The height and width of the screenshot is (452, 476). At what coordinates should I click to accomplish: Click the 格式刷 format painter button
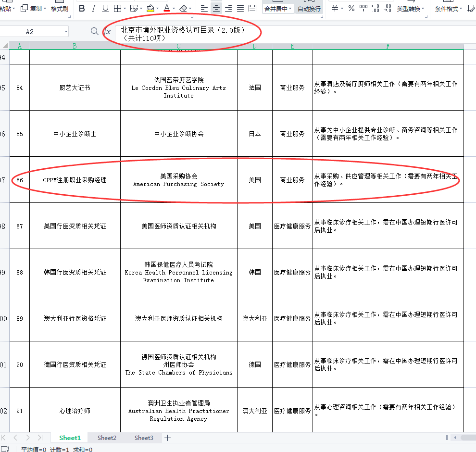59,9
